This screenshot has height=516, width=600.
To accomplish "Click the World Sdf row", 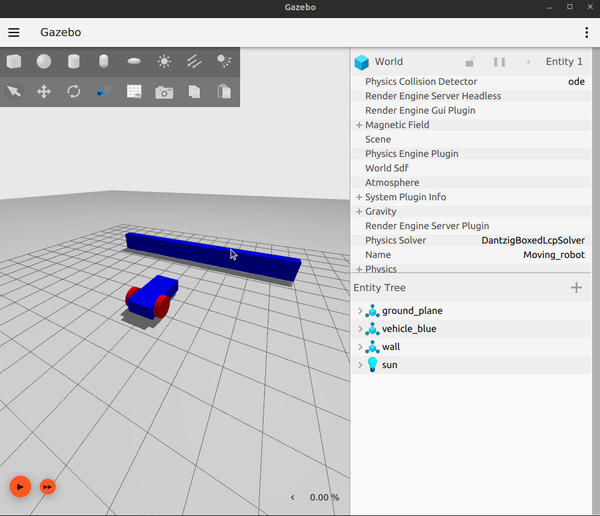I will tap(471, 168).
